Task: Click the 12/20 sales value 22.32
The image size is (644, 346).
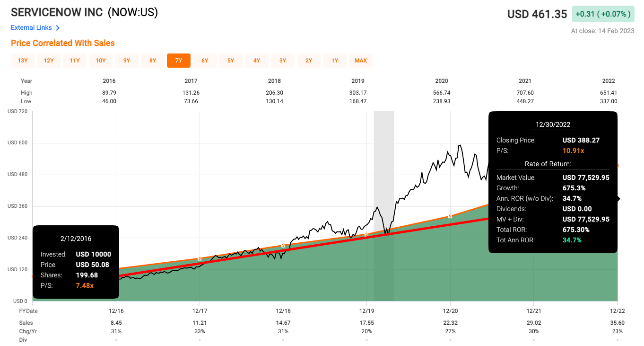Action: [450, 323]
